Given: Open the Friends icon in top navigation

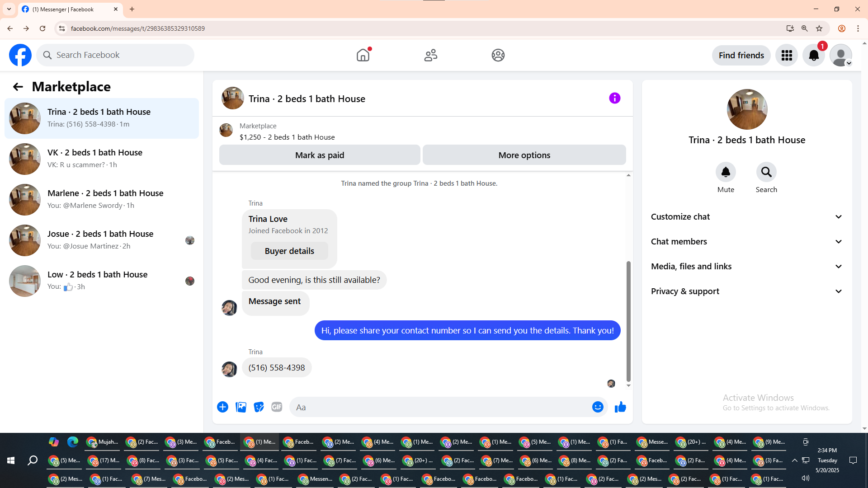Looking at the screenshot, I should click(431, 55).
